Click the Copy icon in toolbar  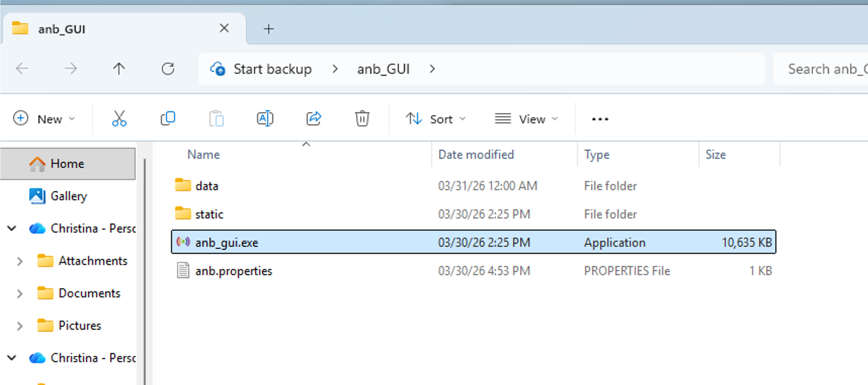point(168,119)
